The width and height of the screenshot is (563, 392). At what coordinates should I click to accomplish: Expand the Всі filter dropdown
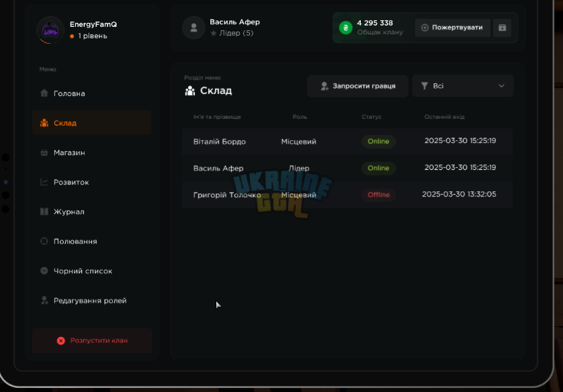click(x=463, y=86)
